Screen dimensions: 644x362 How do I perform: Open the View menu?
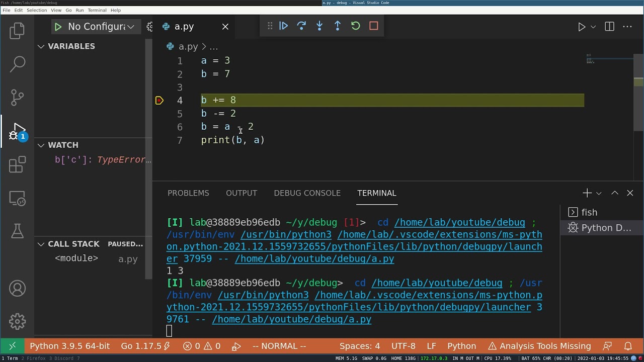coord(56,10)
